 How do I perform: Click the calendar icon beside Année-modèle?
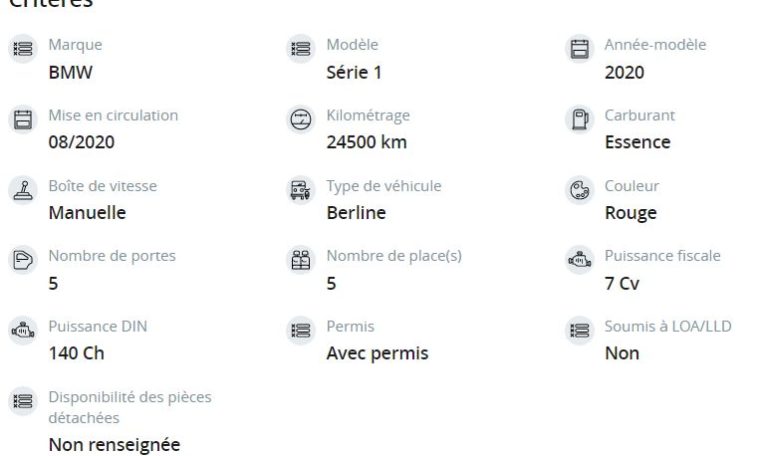pos(578,49)
